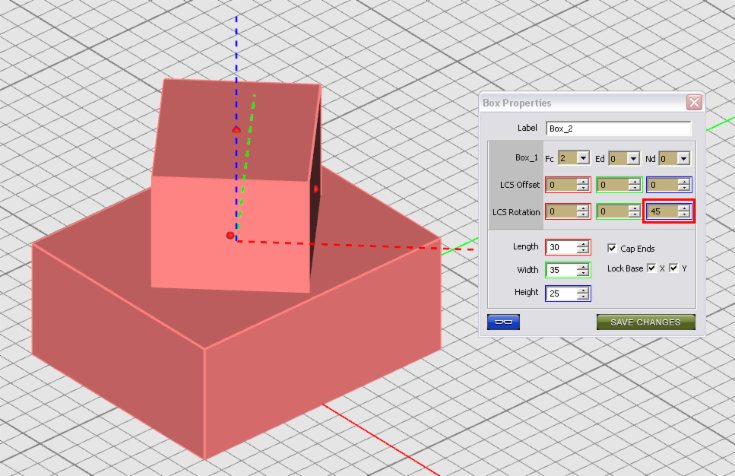
Task: Click the LCS Rotation Z field showing 45
Action: coord(662,212)
